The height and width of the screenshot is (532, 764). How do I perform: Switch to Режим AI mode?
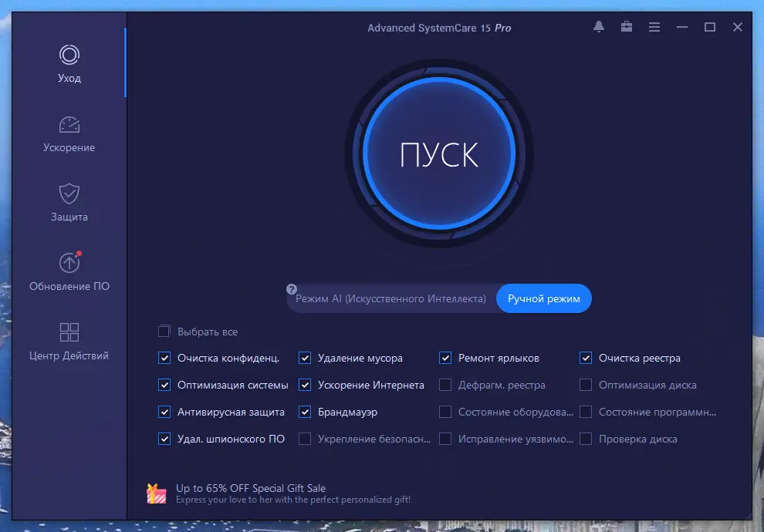point(390,298)
